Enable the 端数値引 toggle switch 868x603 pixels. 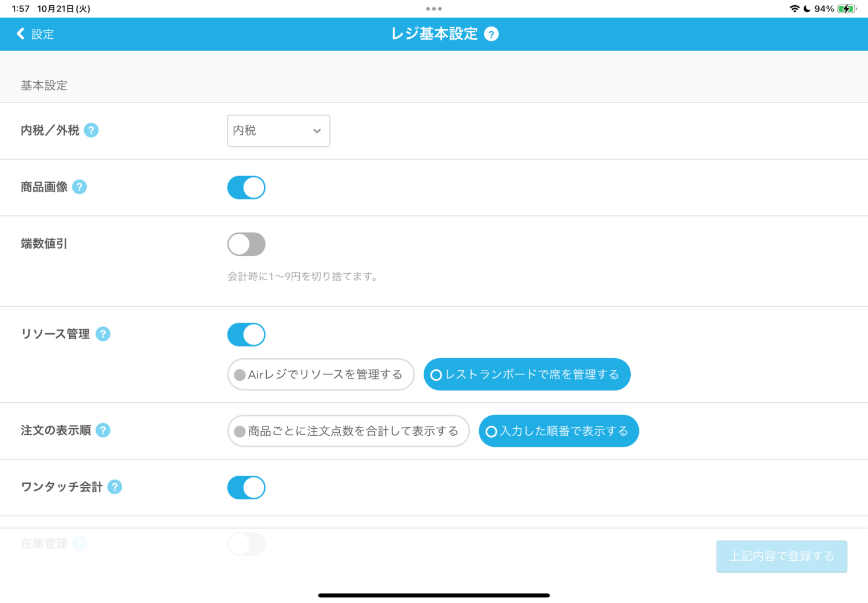[247, 244]
